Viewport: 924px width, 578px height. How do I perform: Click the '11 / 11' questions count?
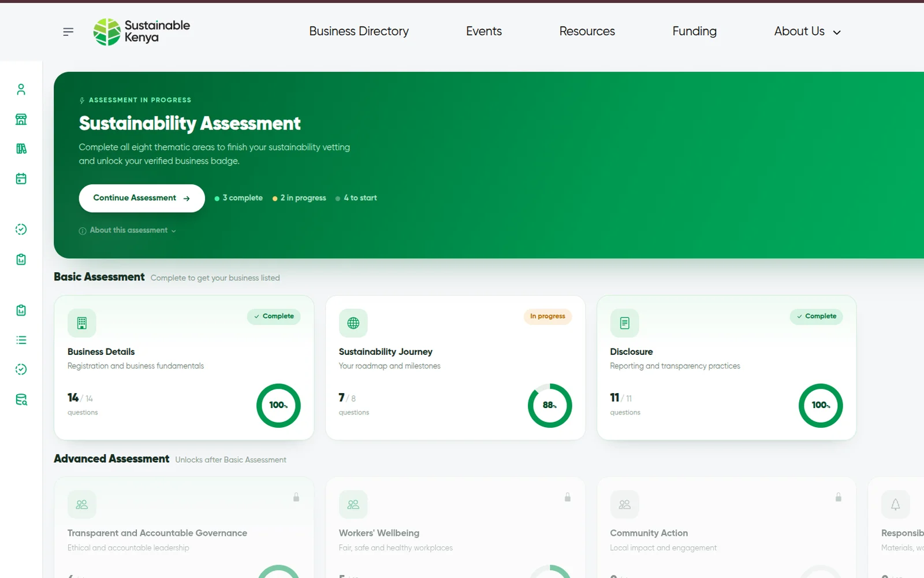[621, 398]
